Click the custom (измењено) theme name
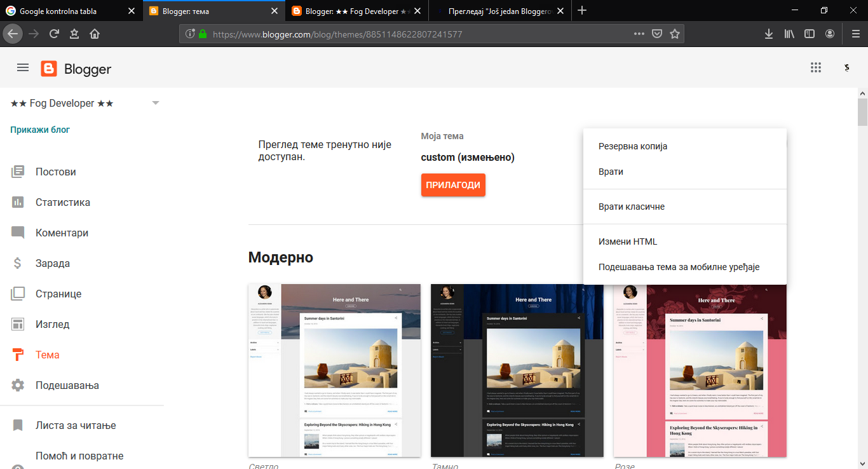Image resolution: width=868 pixels, height=469 pixels. [468, 157]
